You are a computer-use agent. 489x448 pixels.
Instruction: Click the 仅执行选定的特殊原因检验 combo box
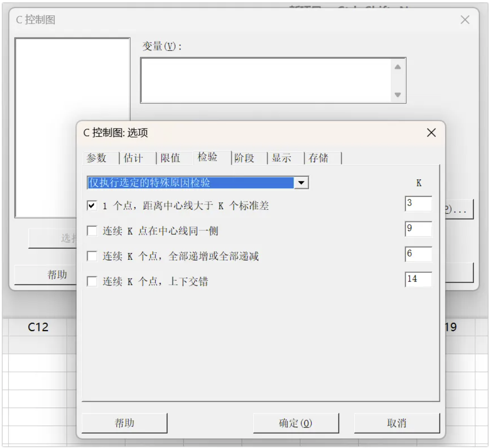[190, 183]
